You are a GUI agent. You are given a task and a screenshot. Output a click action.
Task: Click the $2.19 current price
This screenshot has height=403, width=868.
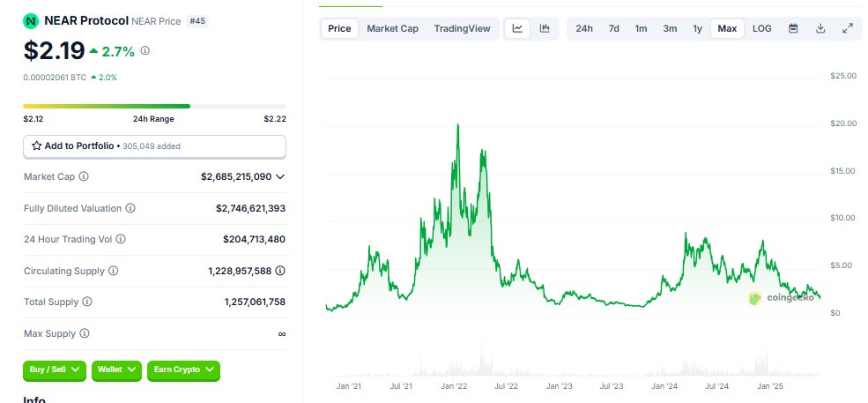[x=54, y=50]
